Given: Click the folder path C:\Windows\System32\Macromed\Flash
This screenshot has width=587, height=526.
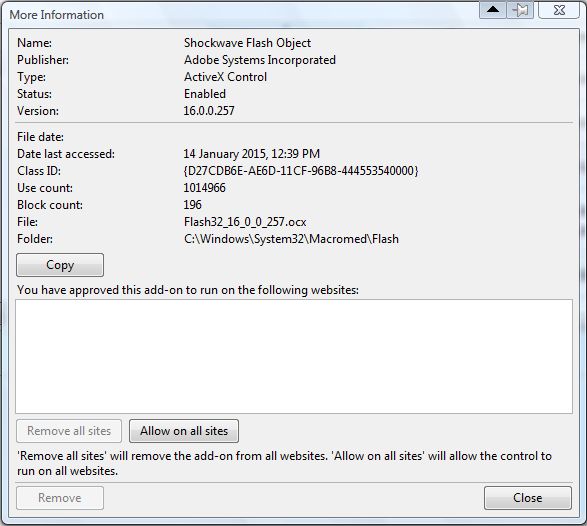Looking at the screenshot, I should coord(291,239).
